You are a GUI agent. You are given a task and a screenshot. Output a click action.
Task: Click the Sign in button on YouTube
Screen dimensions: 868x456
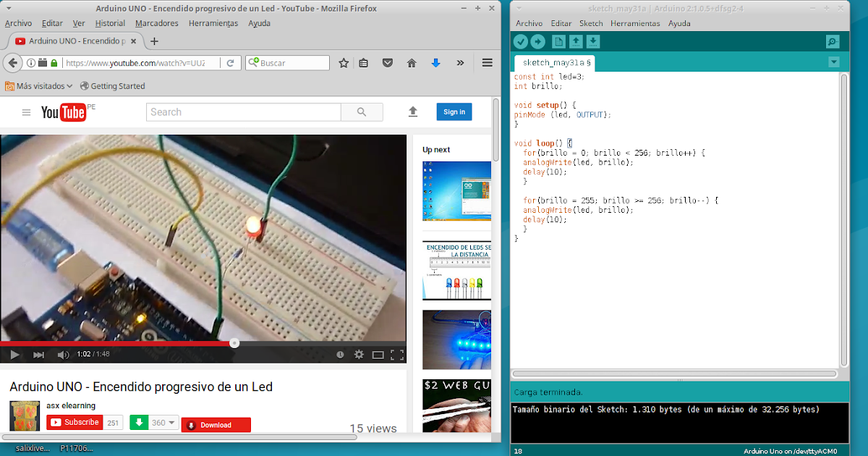(454, 111)
